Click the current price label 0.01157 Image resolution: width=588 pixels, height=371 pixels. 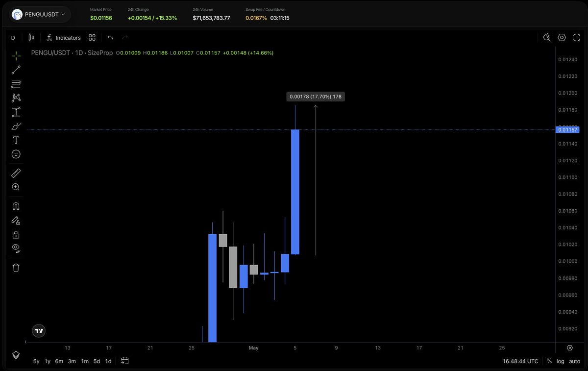point(567,129)
